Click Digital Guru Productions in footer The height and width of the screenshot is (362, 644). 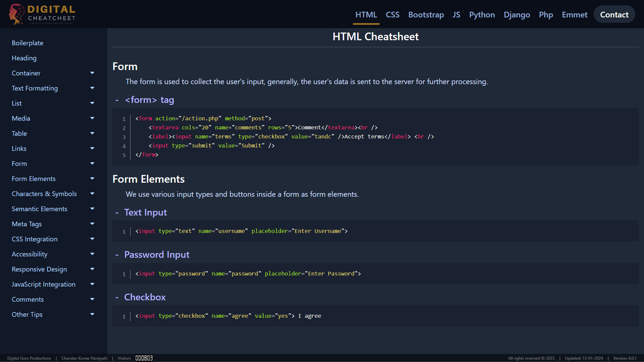point(29,358)
